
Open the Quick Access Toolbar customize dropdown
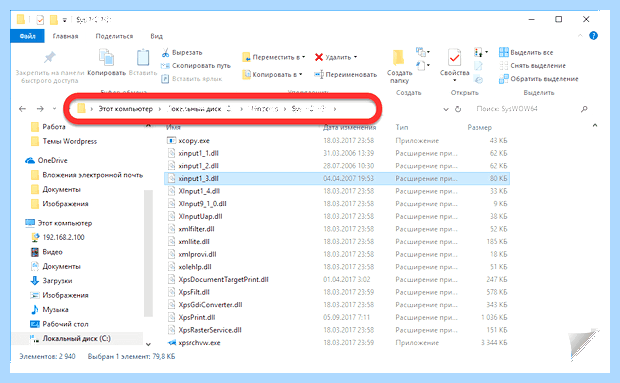pos(64,19)
